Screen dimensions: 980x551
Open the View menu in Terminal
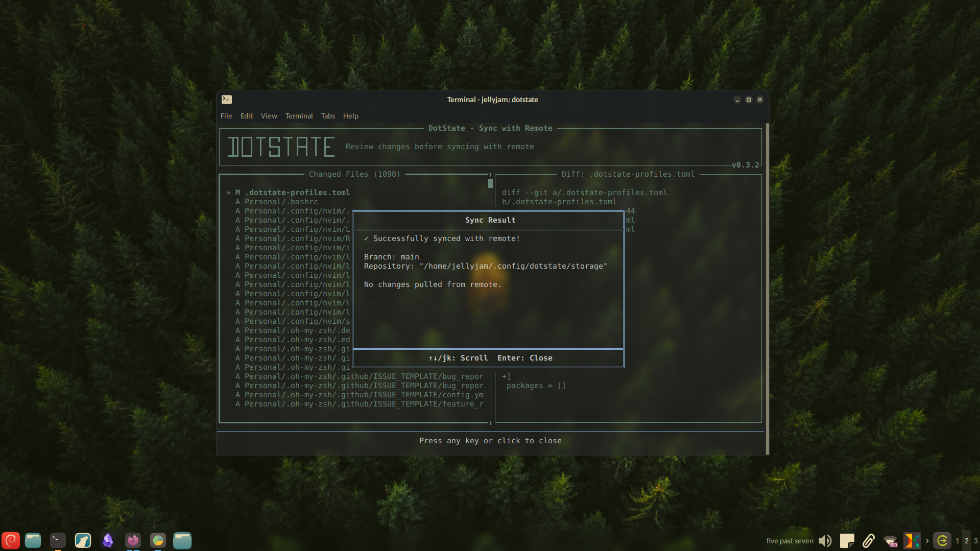coord(269,116)
